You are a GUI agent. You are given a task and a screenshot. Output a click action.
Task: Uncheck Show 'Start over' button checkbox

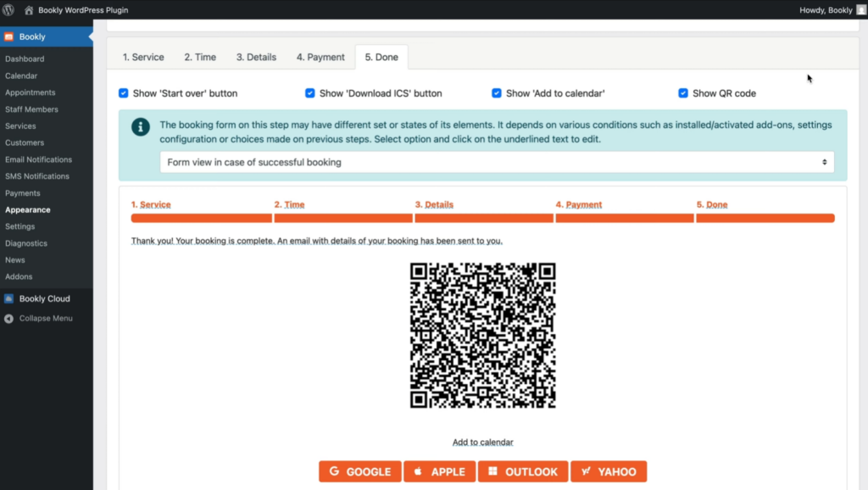[124, 93]
